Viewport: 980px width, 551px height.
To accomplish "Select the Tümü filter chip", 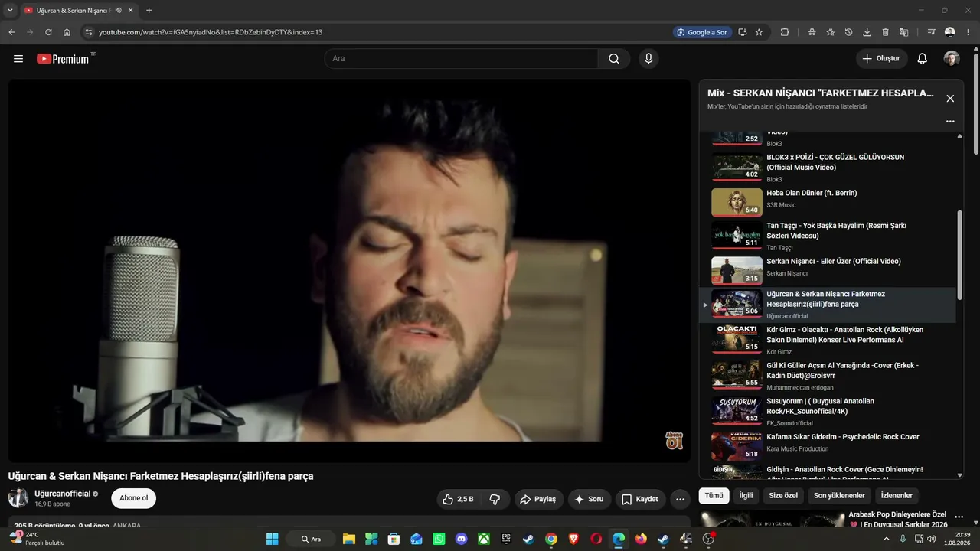I will pyautogui.click(x=714, y=496).
